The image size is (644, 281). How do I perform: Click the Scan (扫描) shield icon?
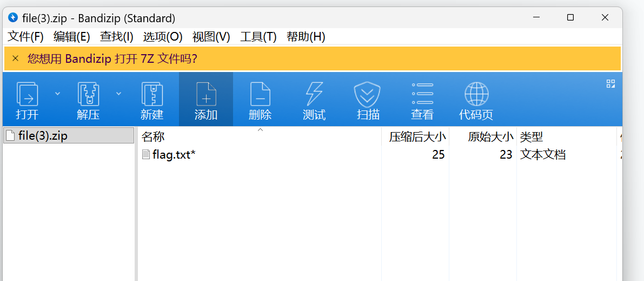pyautogui.click(x=368, y=95)
